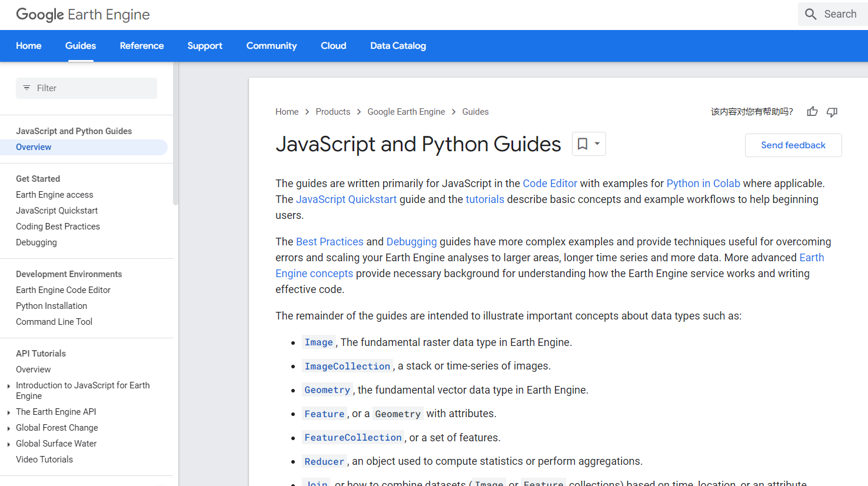The height and width of the screenshot is (486, 868).
Task: Click the Development Environments sidebar heading
Action: click(69, 274)
